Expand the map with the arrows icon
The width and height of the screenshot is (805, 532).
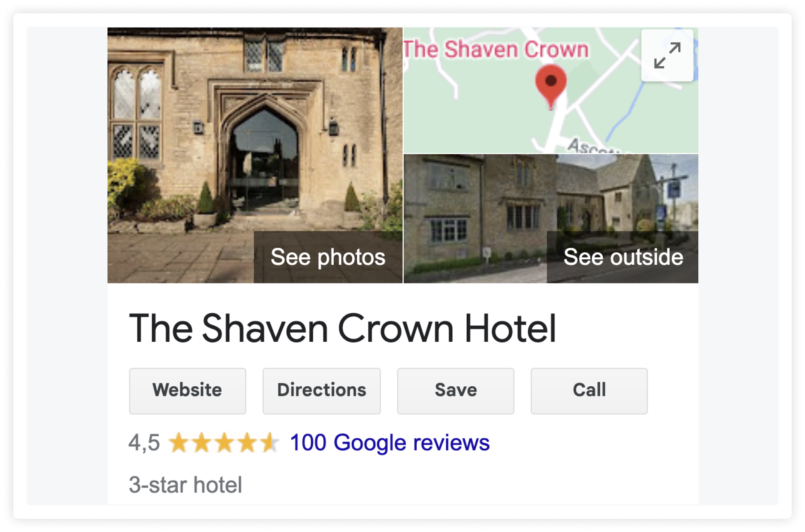point(667,55)
